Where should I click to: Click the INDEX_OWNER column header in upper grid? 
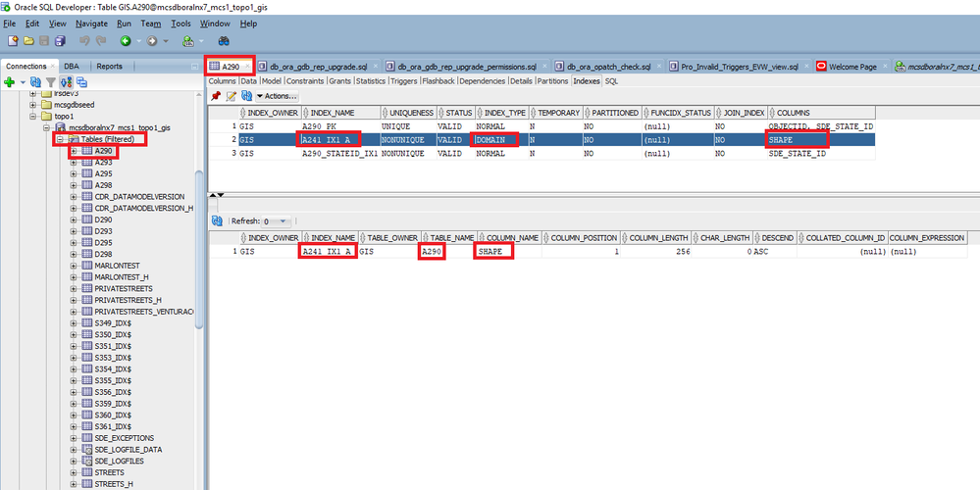tap(270, 113)
